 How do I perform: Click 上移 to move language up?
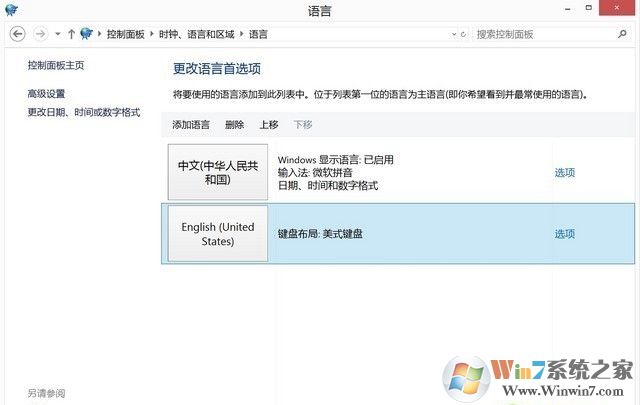pyautogui.click(x=269, y=125)
